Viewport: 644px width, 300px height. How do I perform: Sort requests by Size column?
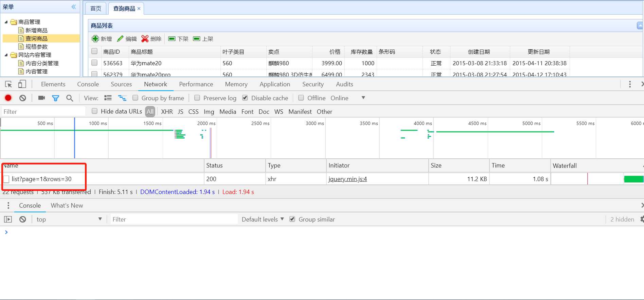pyautogui.click(x=459, y=165)
